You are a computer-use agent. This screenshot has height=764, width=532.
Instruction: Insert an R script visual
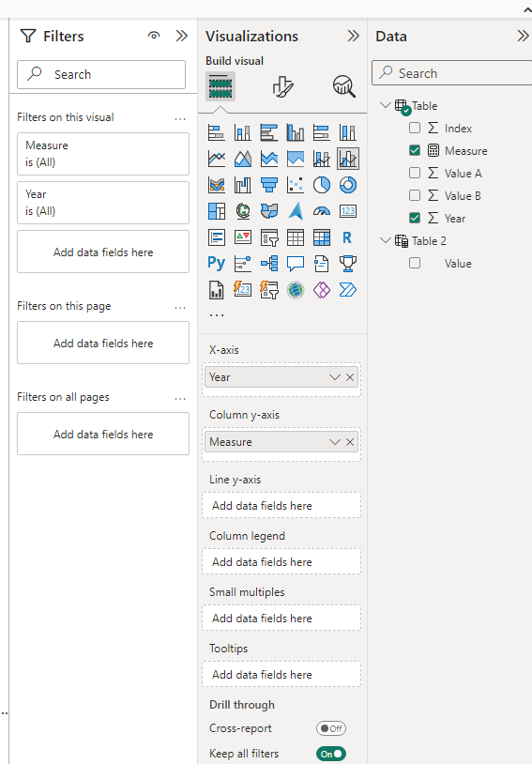point(348,237)
